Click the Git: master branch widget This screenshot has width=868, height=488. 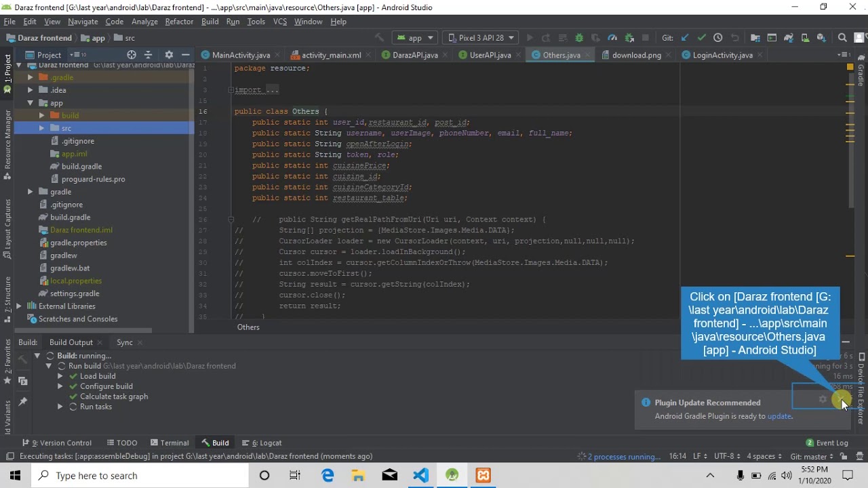coord(812,456)
